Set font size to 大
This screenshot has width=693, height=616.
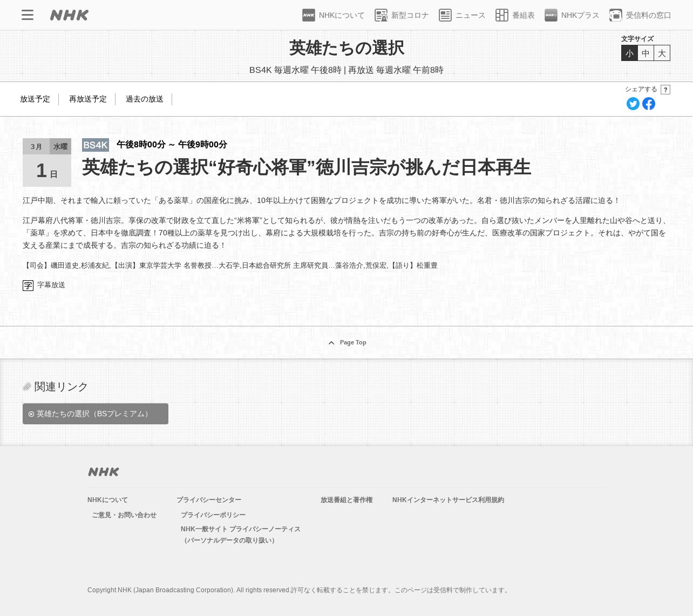point(662,53)
